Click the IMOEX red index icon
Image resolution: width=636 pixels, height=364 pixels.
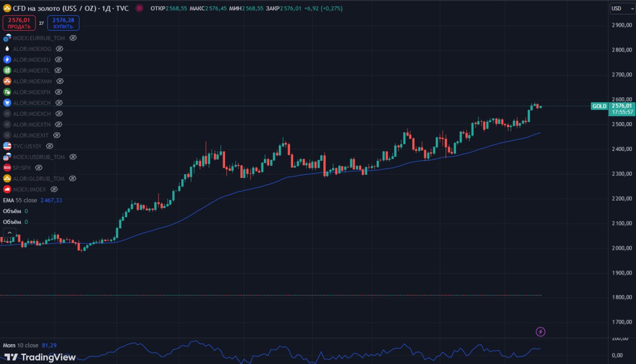pyautogui.click(x=7, y=189)
